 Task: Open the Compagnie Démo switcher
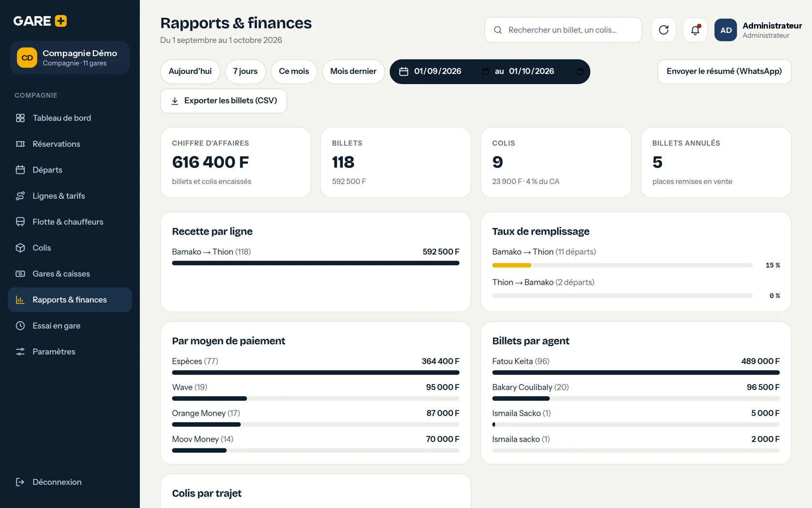70,58
